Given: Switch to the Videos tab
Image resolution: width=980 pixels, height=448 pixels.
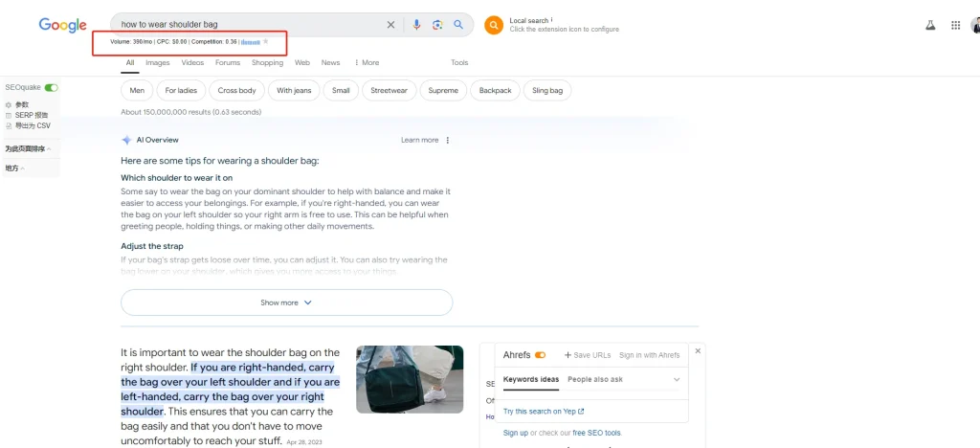Looking at the screenshot, I should coord(192,62).
